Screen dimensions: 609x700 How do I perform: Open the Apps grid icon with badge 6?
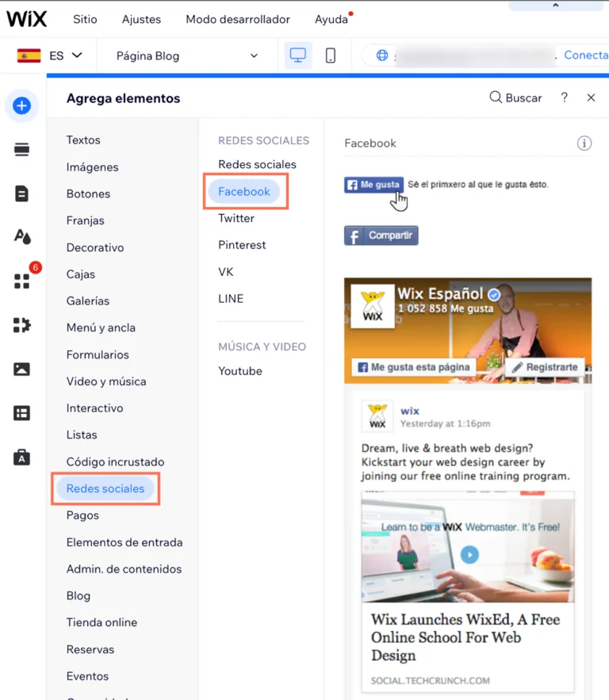(22, 281)
